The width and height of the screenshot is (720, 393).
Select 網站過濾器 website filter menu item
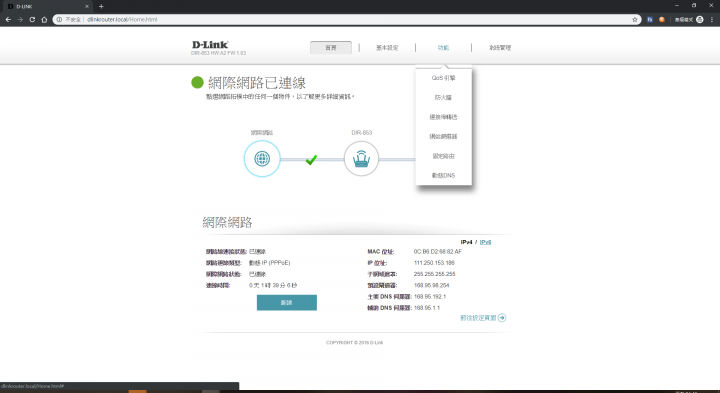coord(444,136)
